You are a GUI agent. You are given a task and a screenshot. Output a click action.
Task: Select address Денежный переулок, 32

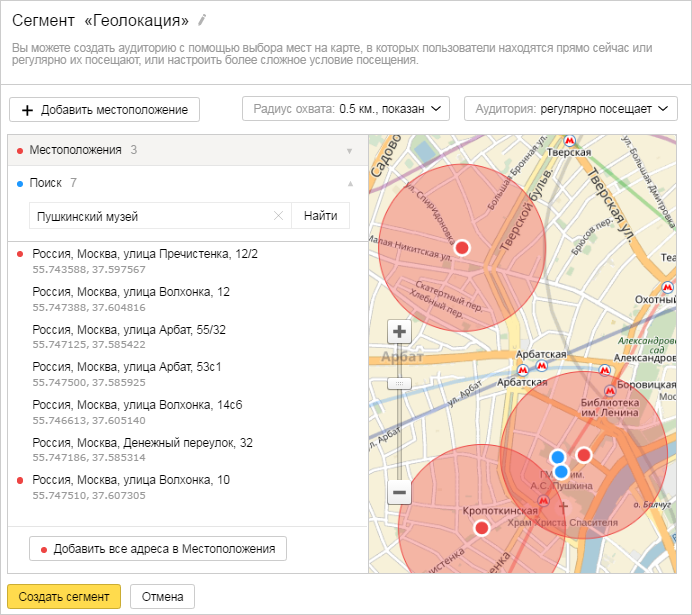[142, 443]
